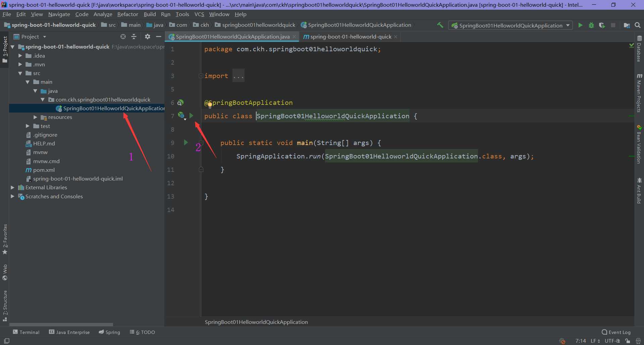This screenshot has height=345, width=644.
Task: Collapse the main folder in tree
Action: (x=28, y=82)
